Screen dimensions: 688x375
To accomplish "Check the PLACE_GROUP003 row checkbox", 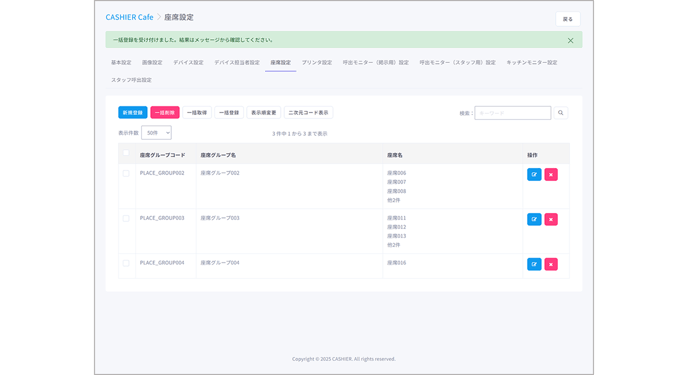I will [x=126, y=218].
